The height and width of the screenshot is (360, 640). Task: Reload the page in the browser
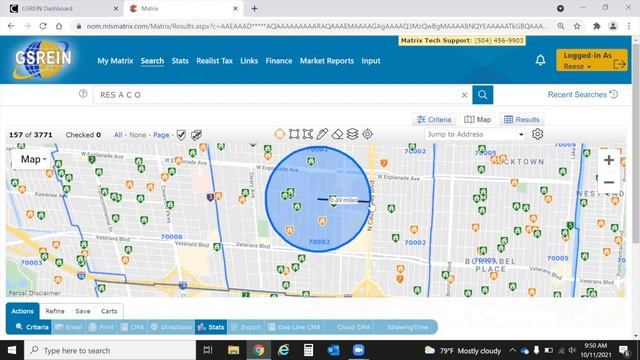tap(43, 26)
